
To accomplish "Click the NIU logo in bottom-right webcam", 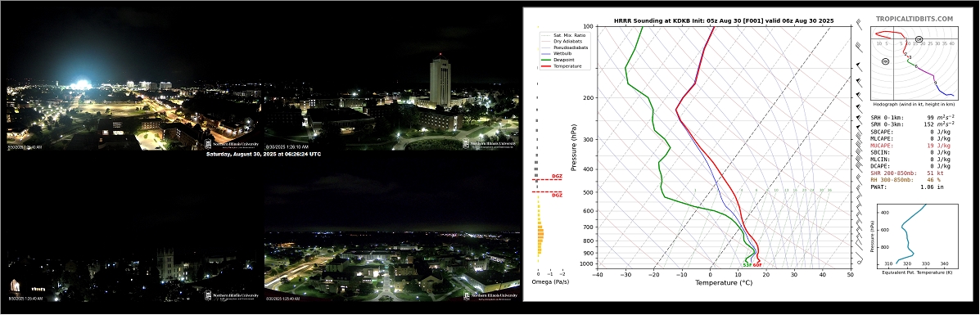I will [490, 295].
